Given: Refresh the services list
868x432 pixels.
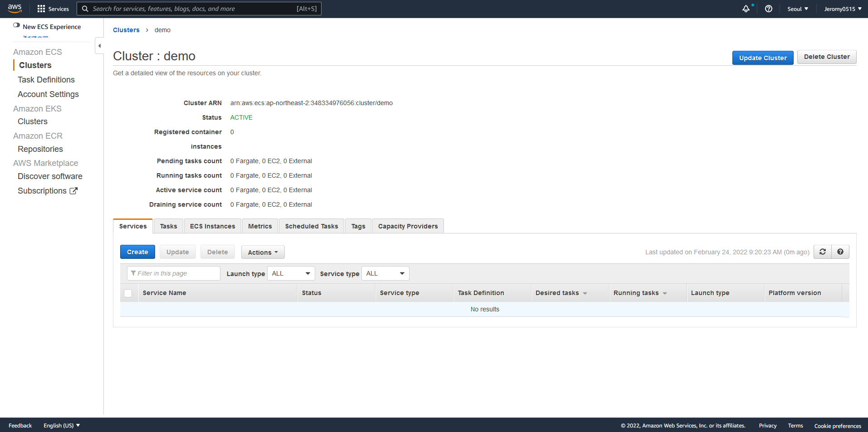Looking at the screenshot, I should [x=823, y=252].
